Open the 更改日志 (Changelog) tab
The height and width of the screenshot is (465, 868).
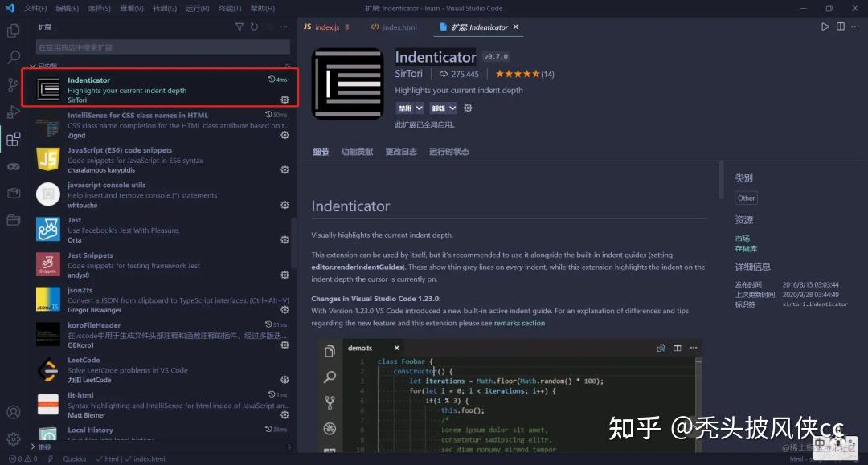click(401, 152)
